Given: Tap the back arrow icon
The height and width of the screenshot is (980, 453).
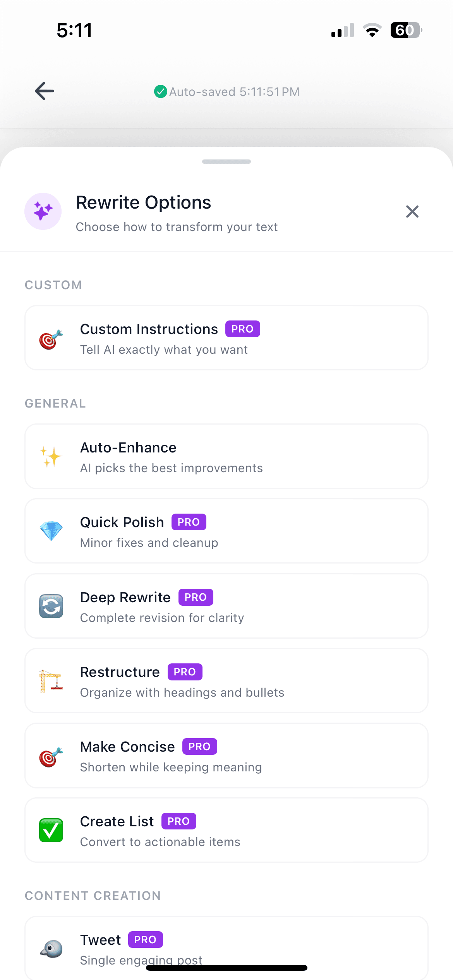Looking at the screenshot, I should 45,91.
